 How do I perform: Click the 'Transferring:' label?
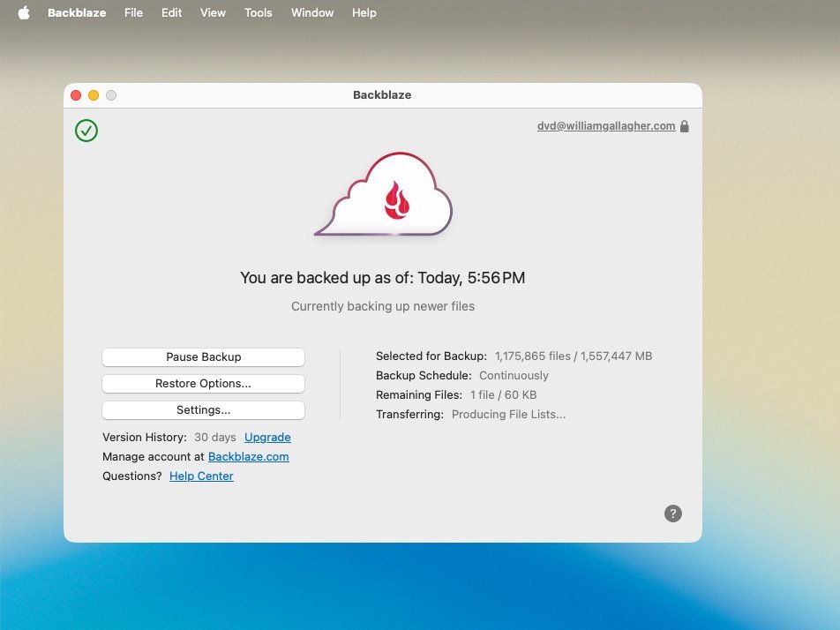coord(409,414)
